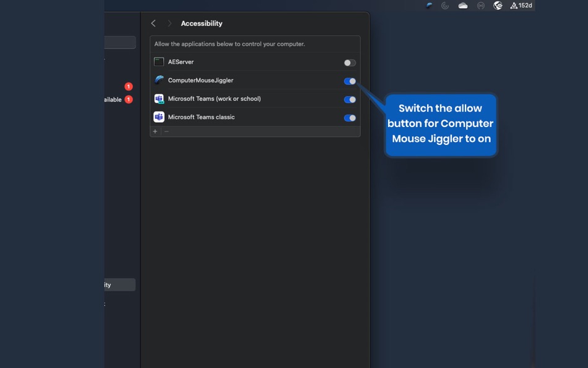Select the ComputerMouseJiggler feather icon in the list
This screenshot has width=588, height=368.
159,80
